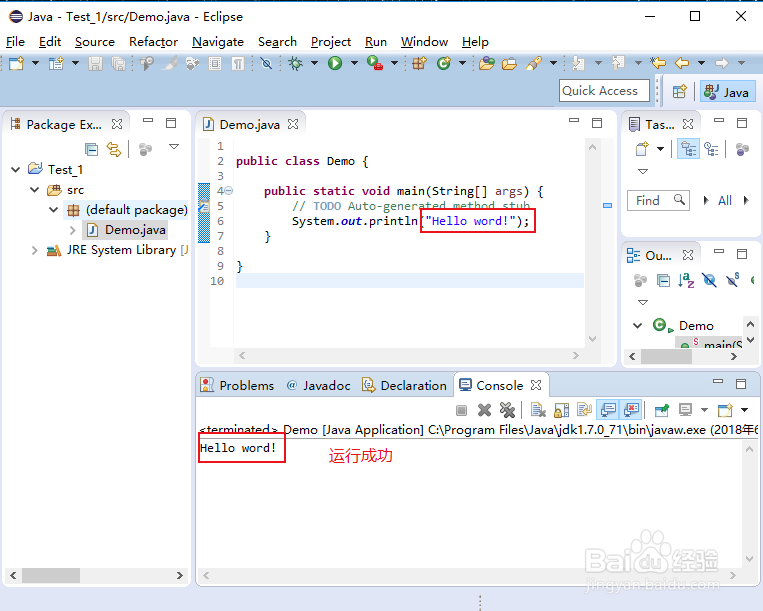Screen dimensions: 763x611
Task: Click the Toggle Mark Occurrences icon
Action: click(170, 63)
